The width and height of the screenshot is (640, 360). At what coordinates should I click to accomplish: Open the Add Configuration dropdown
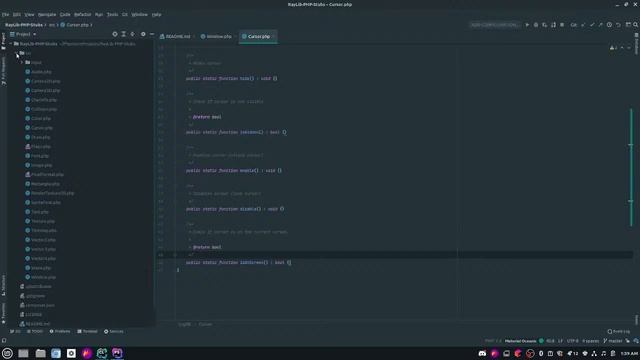click(495, 25)
